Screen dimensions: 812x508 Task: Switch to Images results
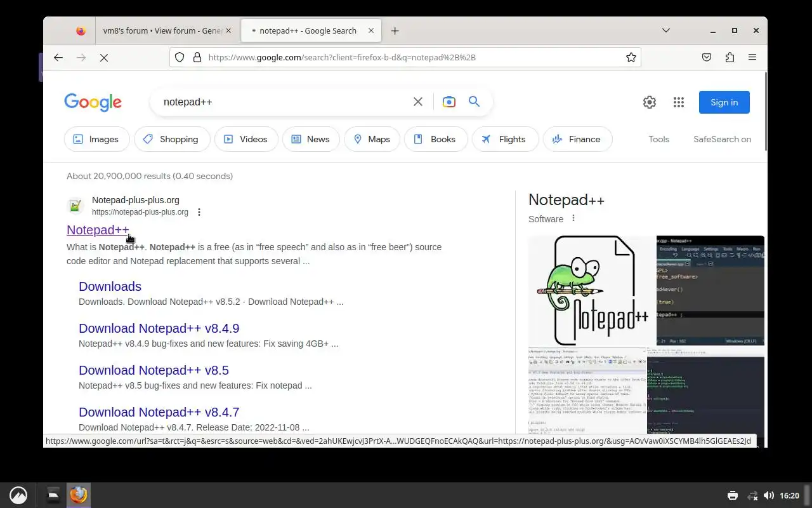96,139
